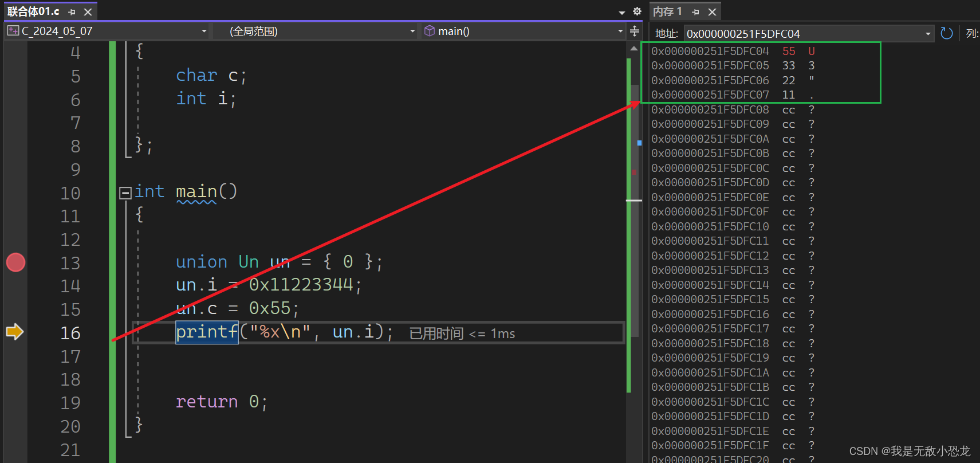Image resolution: width=980 pixels, height=463 pixels.
Task: Collapse the main() function fold marker
Action: click(125, 193)
